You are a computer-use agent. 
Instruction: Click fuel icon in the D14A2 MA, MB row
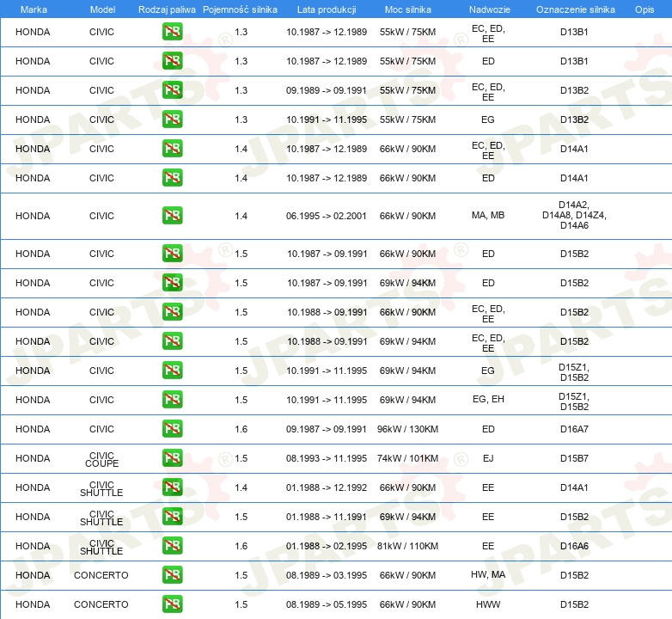pyautogui.click(x=172, y=215)
